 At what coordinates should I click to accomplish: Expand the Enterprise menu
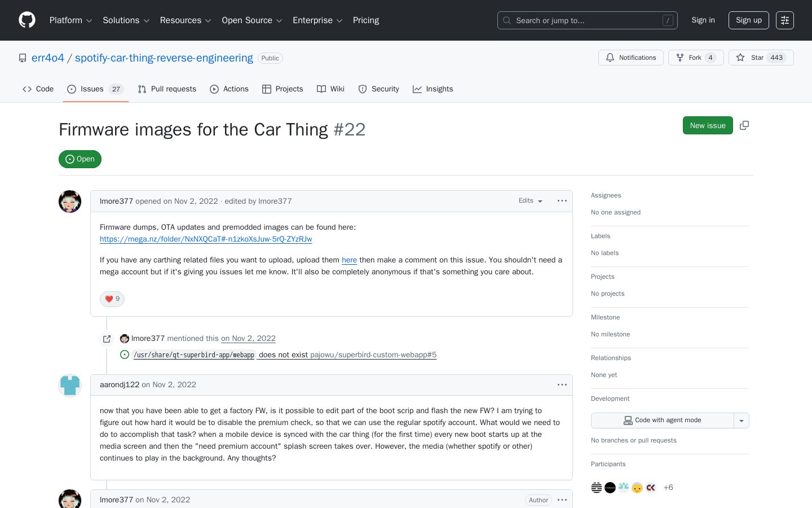318,20
